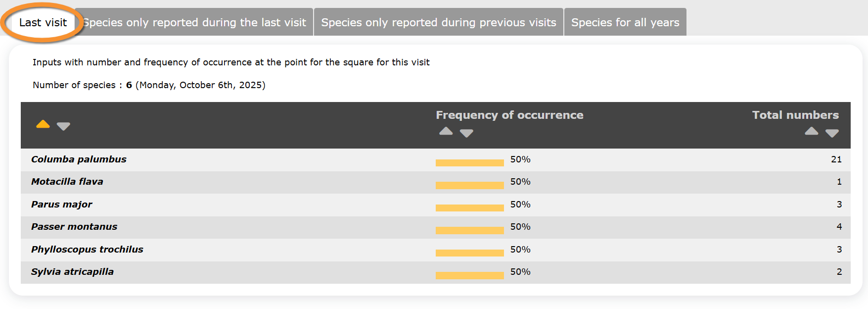Image resolution: width=868 pixels, height=309 pixels.
Task: Click the Sylvia atricapilla frequency bar
Action: [469, 275]
